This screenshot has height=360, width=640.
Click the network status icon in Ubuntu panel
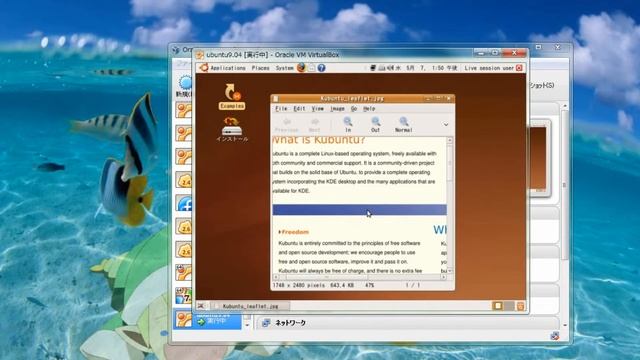pyautogui.click(x=373, y=68)
